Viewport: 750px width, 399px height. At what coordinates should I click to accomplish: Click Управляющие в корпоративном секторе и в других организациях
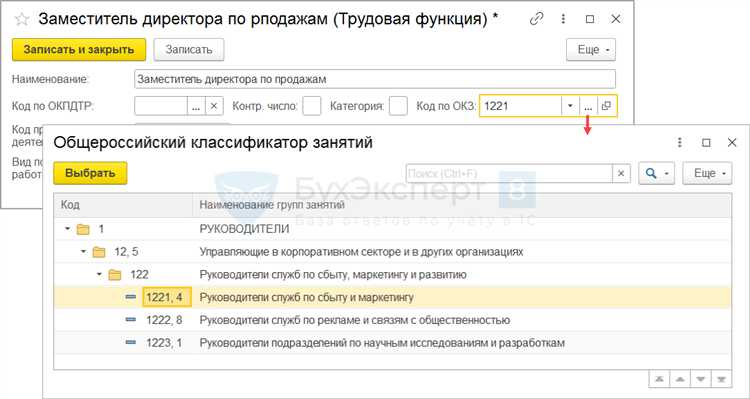pos(361,252)
